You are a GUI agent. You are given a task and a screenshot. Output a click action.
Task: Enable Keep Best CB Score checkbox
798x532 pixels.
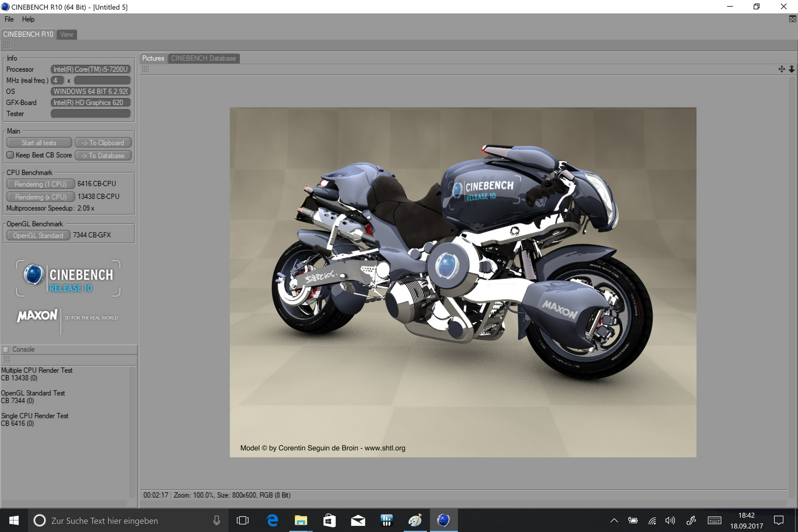(x=10, y=155)
